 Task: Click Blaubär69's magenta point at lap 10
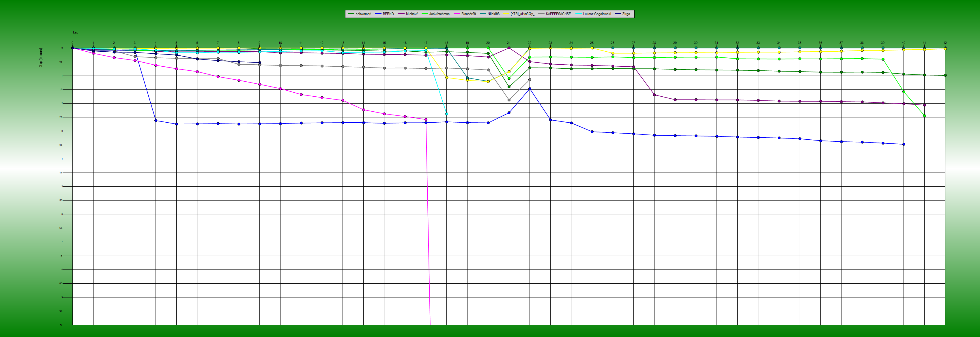click(280, 89)
